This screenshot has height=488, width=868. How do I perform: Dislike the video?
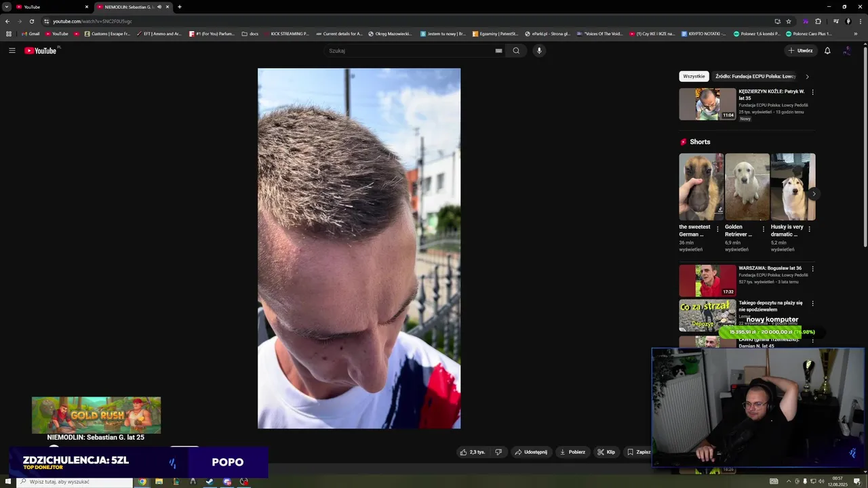tap(498, 452)
